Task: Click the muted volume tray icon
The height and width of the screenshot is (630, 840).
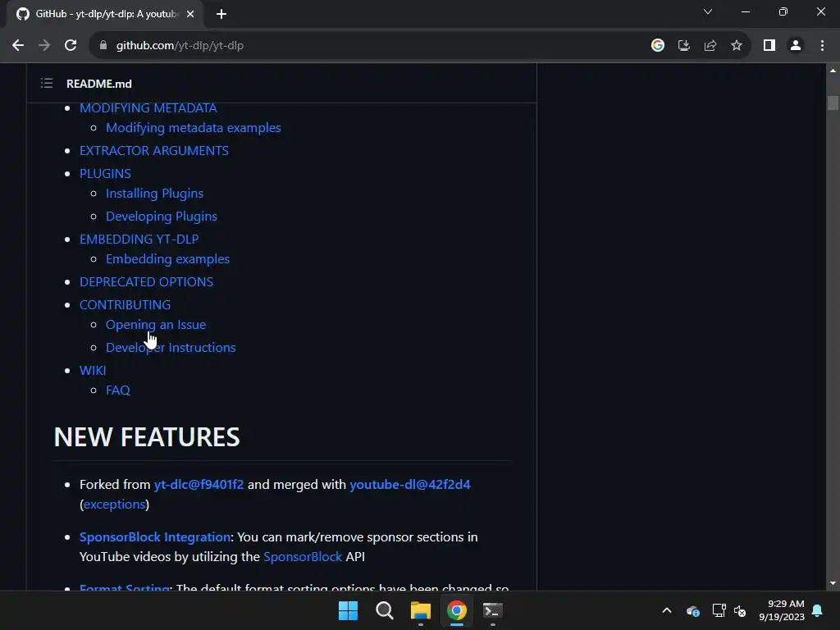Action: 740,610
